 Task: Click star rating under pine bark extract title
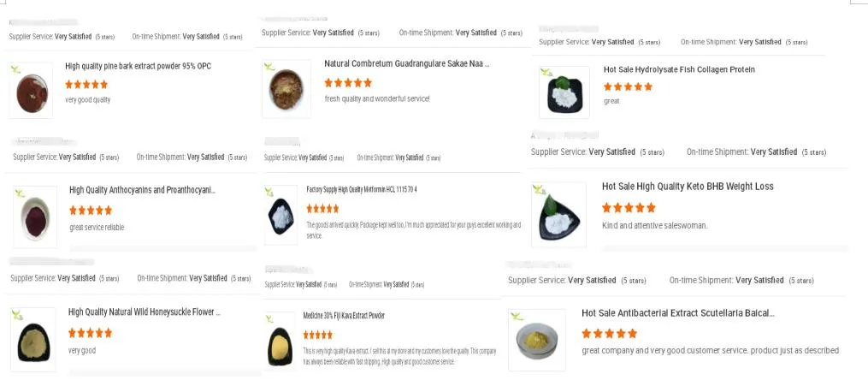(x=86, y=85)
